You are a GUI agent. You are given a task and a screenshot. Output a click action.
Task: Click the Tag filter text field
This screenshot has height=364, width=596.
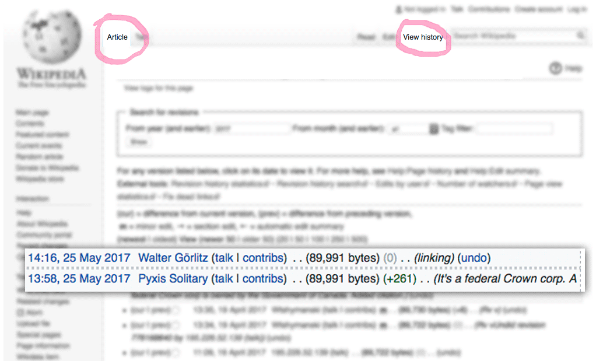click(514, 129)
